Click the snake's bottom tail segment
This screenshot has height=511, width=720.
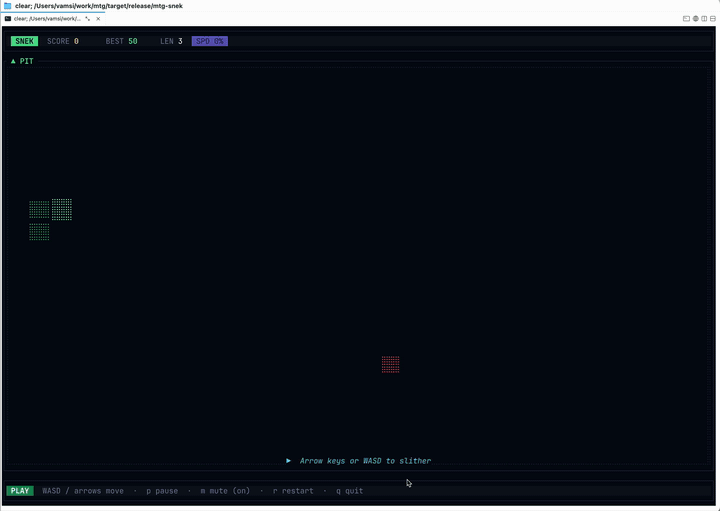pyautogui.click(x=39, y=232)
